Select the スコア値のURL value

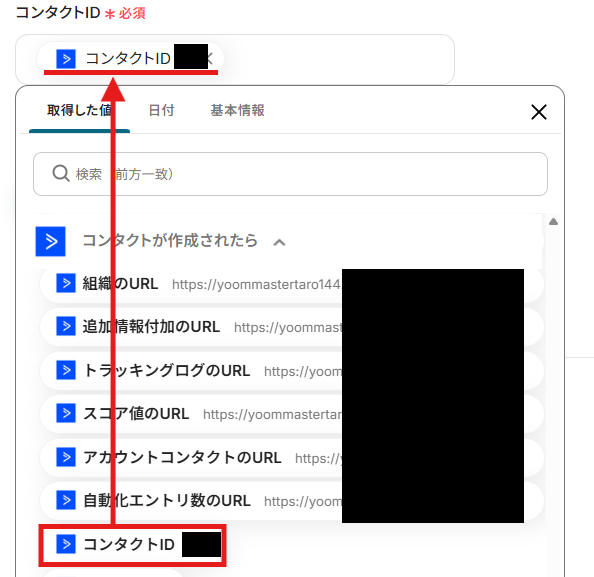tap(292, 414)
